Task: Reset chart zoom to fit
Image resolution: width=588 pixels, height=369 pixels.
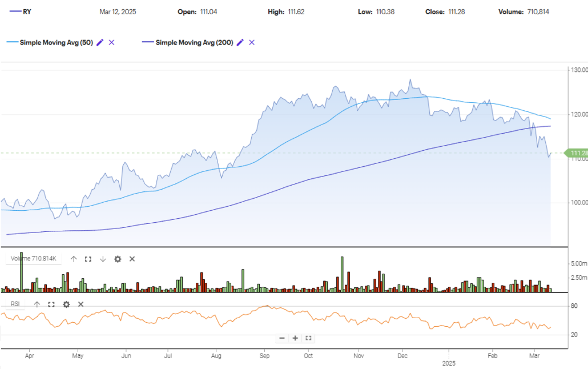Action: point(308,338)
